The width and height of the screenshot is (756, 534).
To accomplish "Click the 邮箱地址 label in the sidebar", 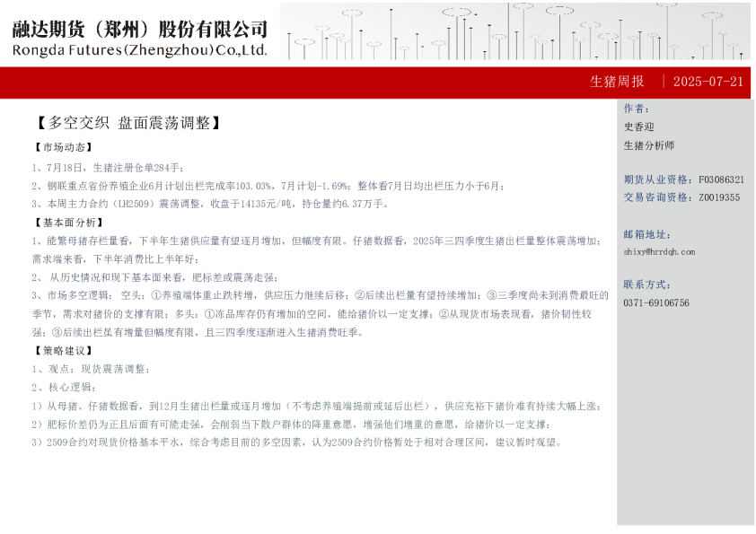I will 646,234.
